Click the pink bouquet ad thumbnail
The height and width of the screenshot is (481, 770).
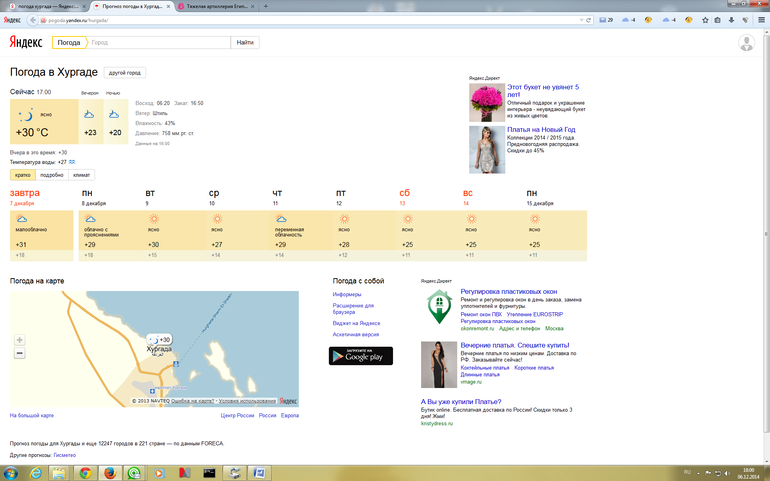click(x=487, y=102)
